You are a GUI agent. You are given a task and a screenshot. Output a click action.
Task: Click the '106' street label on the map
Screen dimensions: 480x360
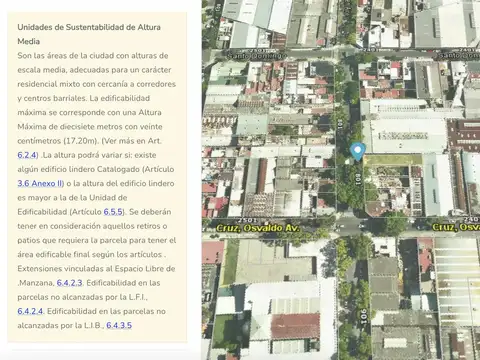click(363, 315)
